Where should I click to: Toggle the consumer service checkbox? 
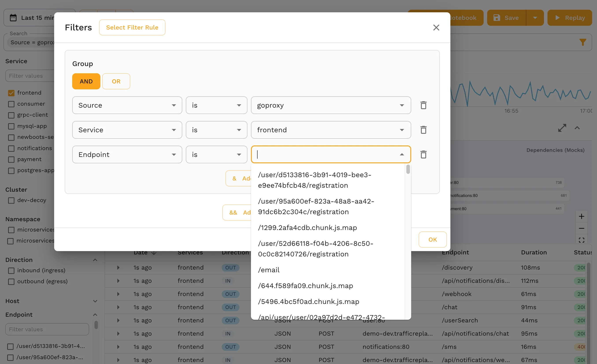[11, 104]
